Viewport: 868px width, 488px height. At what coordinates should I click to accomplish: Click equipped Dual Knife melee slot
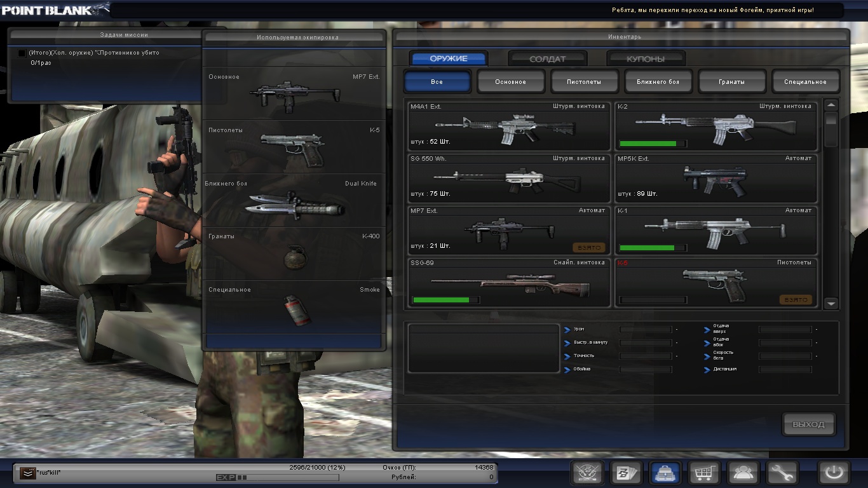tap(294, 201)
